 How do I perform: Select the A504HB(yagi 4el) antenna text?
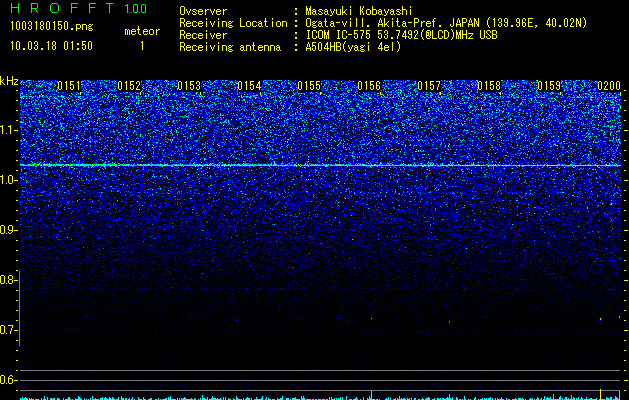point(353,47)
